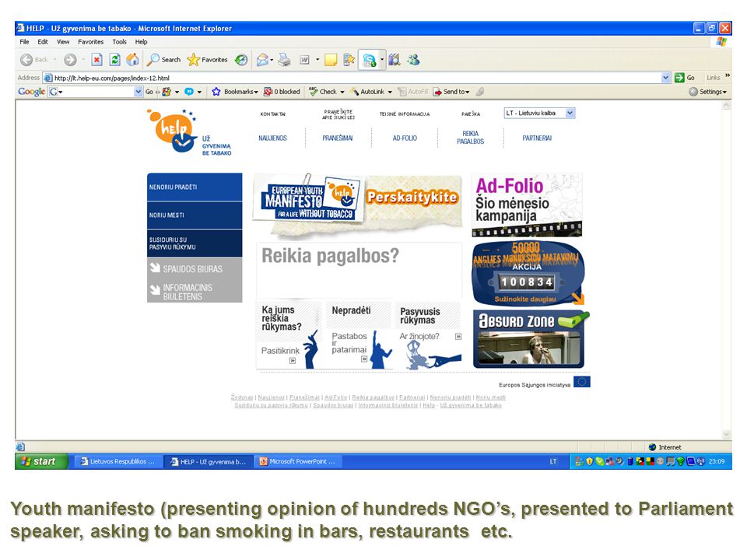Open the Absurd Zone video thumbnail
Image resolution: width=747 pixels, height=560 pixels.
[x=529, y=339]
